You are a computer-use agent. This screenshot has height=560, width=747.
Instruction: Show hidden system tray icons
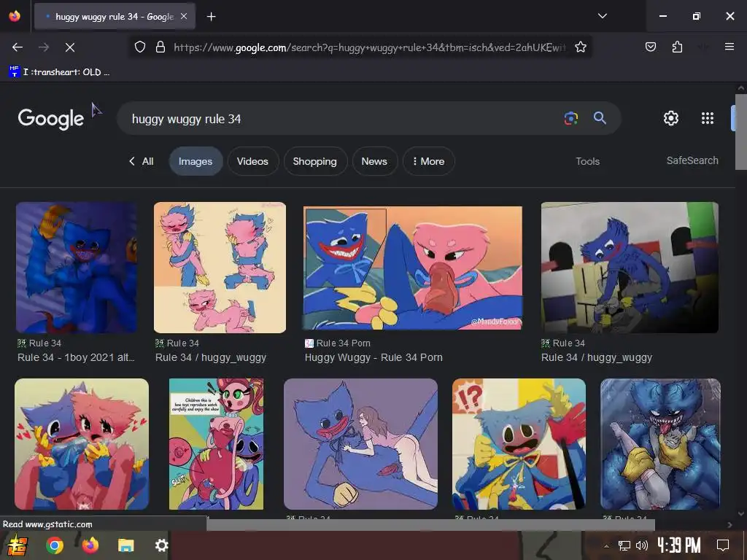pos(606,545)
